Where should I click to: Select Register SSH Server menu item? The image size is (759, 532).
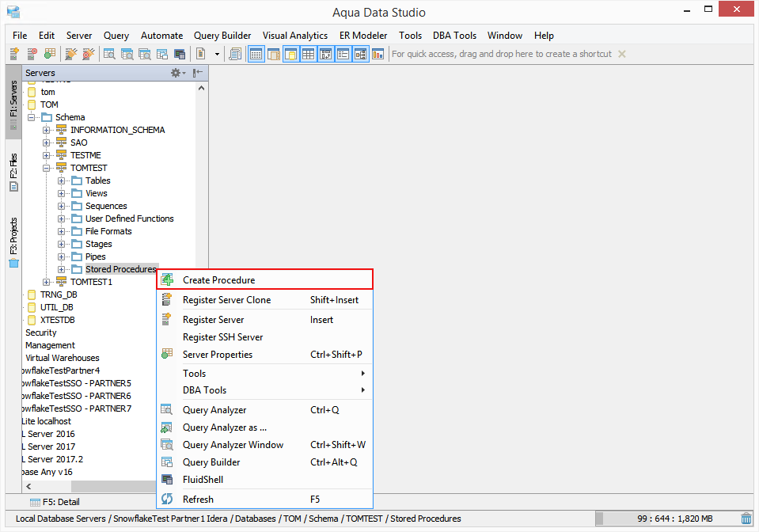pos(265,337)
